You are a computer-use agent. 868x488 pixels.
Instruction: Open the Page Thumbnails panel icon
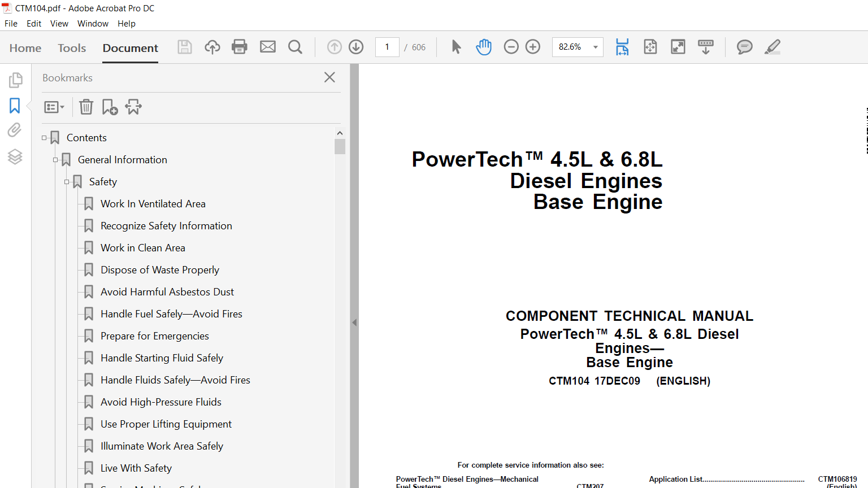[15, 80]
